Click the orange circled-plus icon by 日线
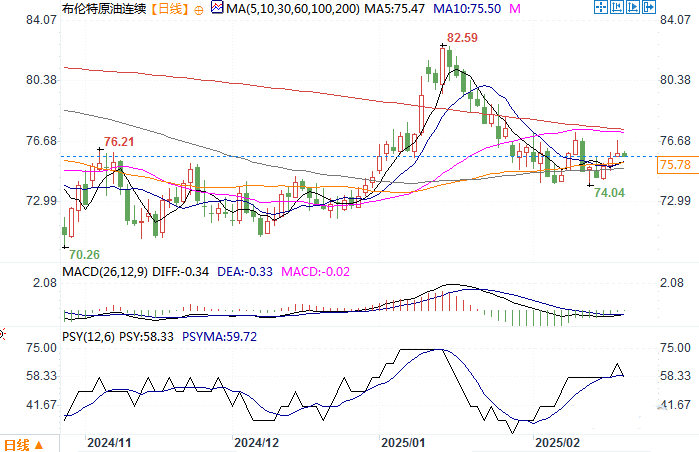699x452 pixels. tap(199, 10)
